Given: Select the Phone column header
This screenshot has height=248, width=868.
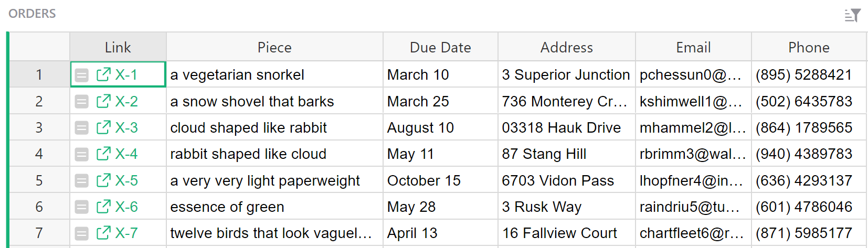Looking at the screenshot, I should [809, 47].
